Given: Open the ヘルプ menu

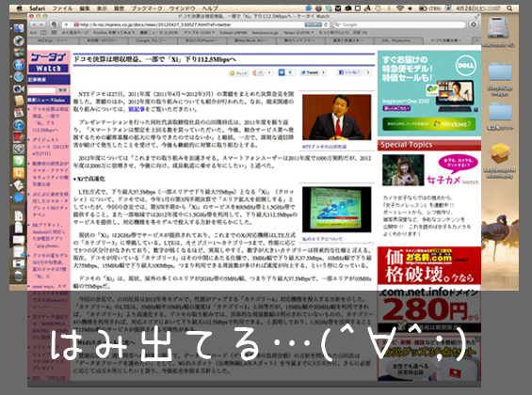Looking at the screenshot, I should pos(210,8).
